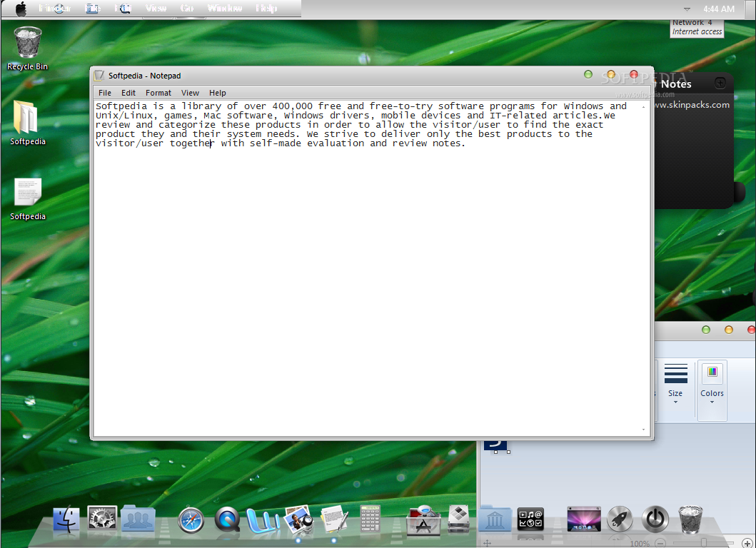This screenshot has height=548, width=756.
Task: Click the green button on Paint window
Action: 706,330
